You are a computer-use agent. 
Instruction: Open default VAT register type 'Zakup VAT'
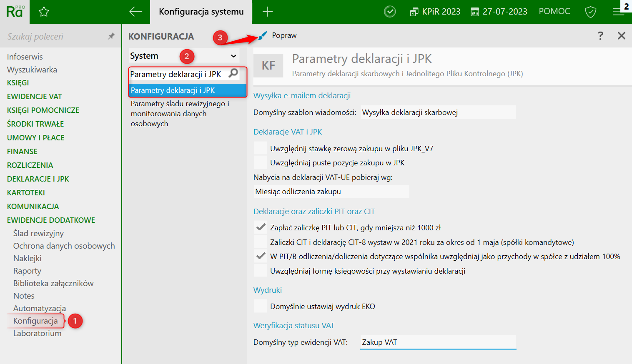click(438, 342)
